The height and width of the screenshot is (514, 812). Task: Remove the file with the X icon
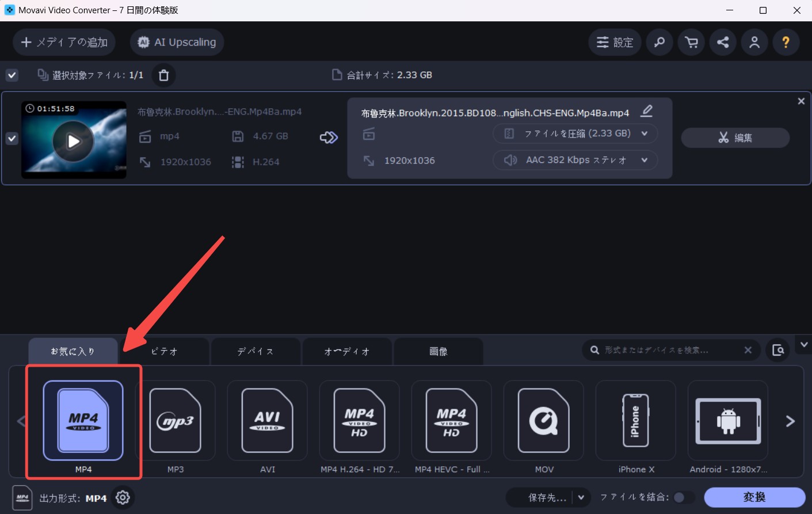coord(801,101)
